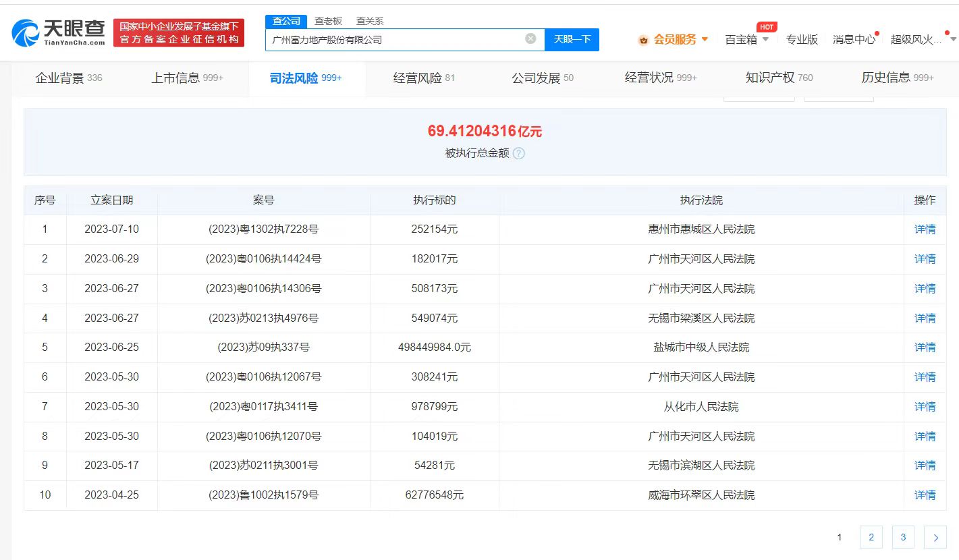Open 详情 for case 粤0106执14424号
The image size is (959, 560).
(x=925, y=259)
